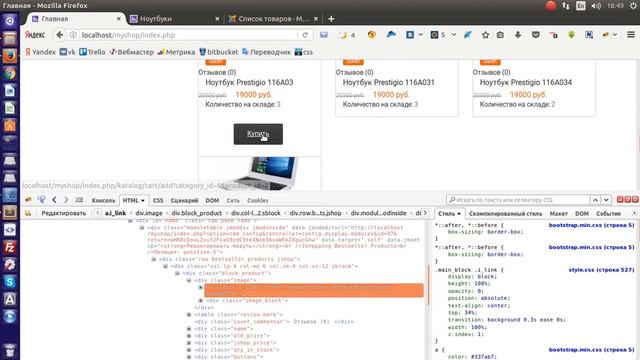Click the Firebug element inspector icon
This screenshot has height=360, width=640.
(x=41, y=200)
